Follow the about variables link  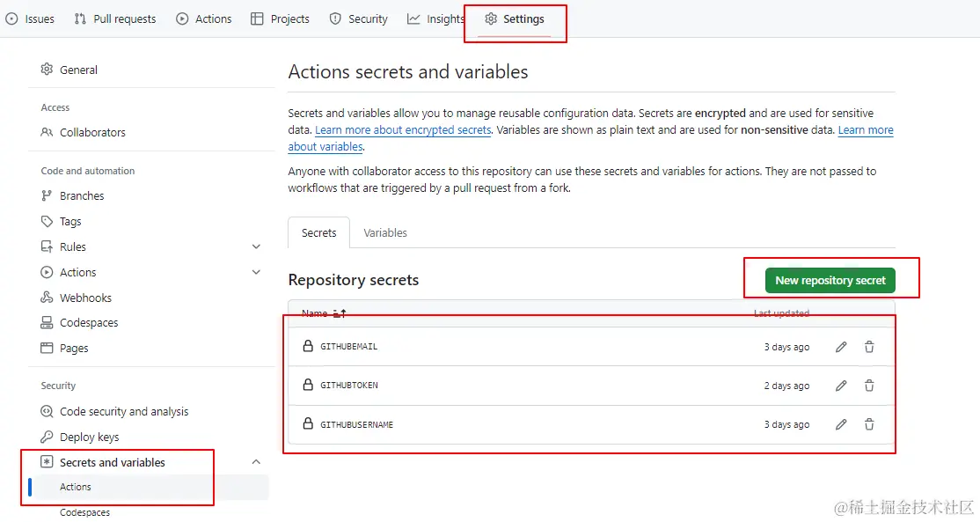[x=325, y=146]
